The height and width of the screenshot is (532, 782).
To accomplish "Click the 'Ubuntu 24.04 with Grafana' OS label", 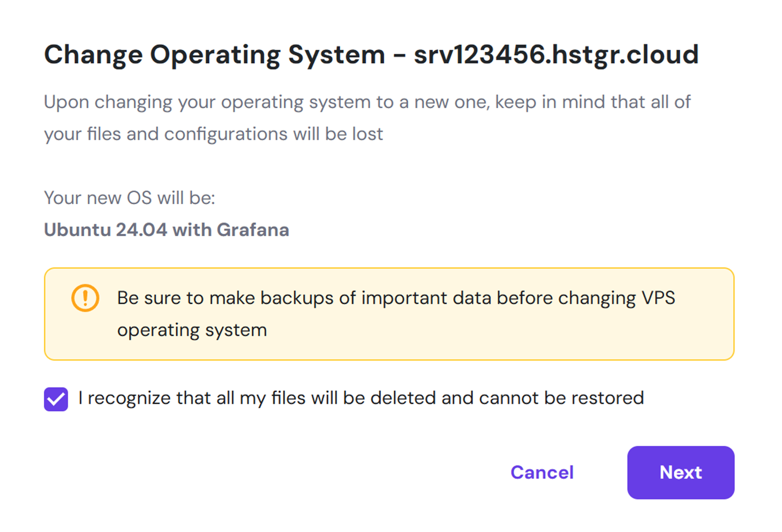I will pyautogui.click(x=167, y=230).
